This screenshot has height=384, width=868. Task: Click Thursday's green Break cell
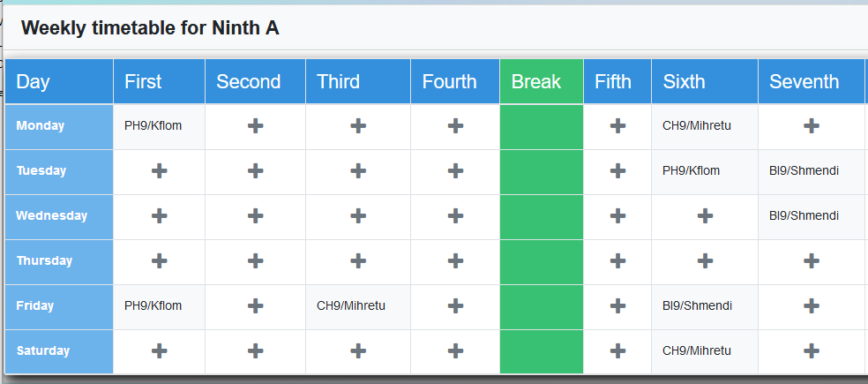541,261
